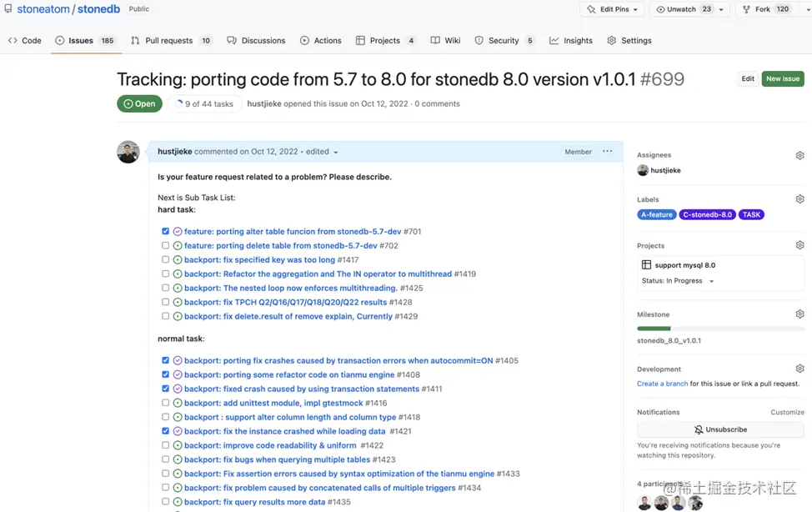
Task: Check the task checkbox for issue #1419
Action: [165, 274]
